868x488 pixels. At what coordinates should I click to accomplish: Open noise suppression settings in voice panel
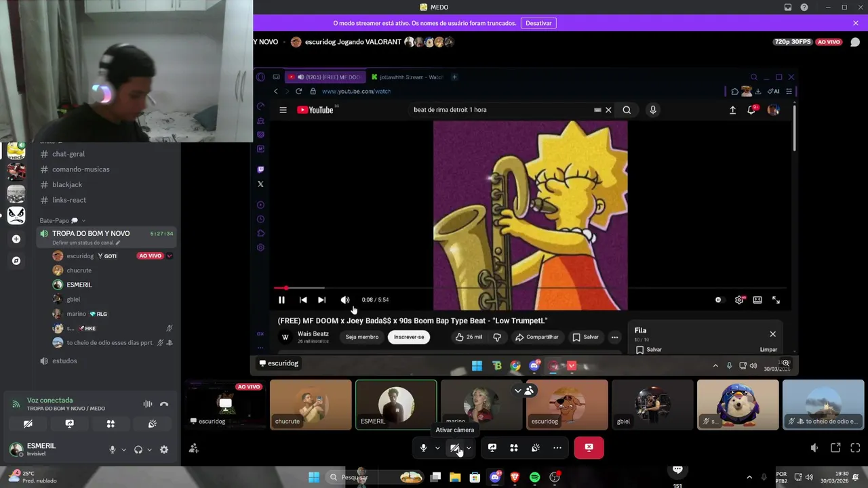147,404
